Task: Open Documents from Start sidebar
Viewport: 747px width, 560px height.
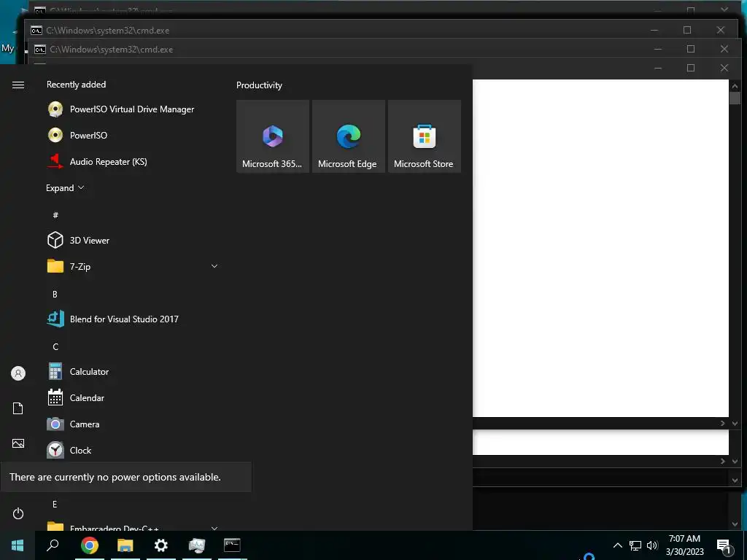Action: coord(18,408)
